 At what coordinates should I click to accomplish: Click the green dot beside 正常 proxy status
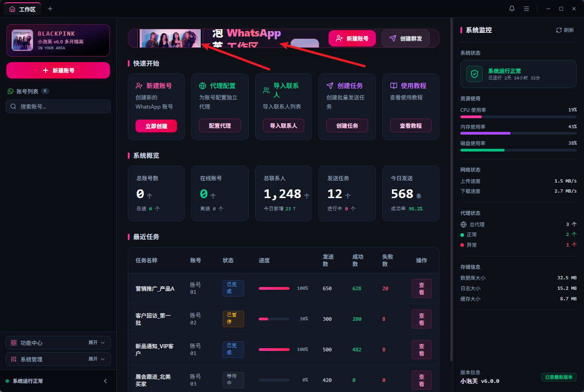[x=462, y=235]
